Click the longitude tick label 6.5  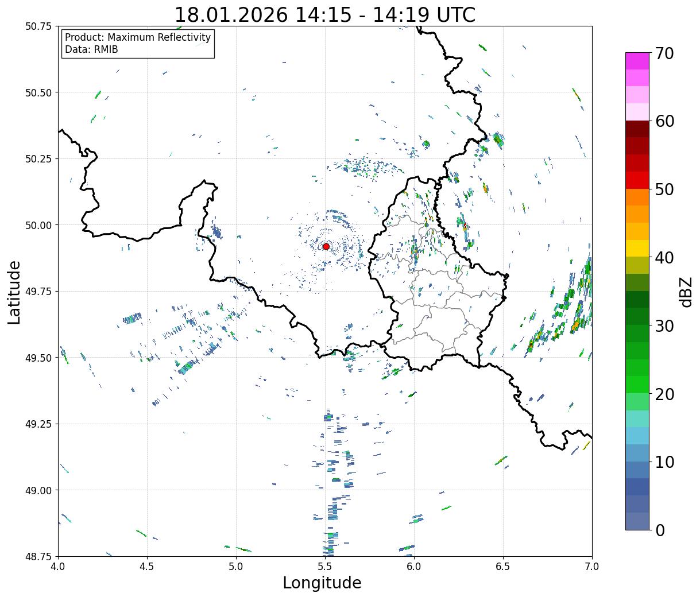pos(503,567)
